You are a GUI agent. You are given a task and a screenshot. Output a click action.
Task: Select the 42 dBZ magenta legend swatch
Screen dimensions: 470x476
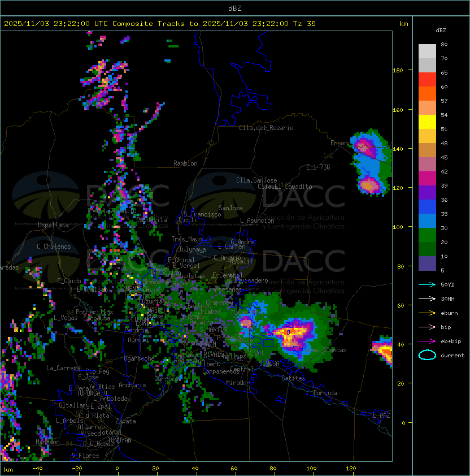pyautogui.click(x=427, y=179)
